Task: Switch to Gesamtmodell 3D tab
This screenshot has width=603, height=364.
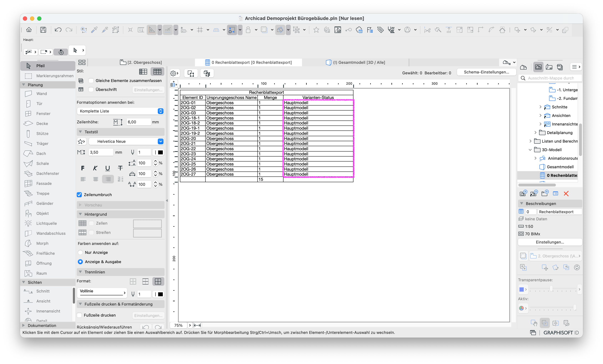Action: point(355,62)
